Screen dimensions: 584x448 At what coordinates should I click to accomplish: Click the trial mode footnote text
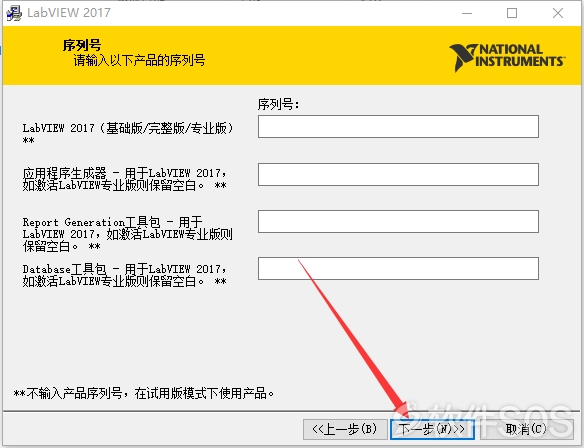(144, 393)
